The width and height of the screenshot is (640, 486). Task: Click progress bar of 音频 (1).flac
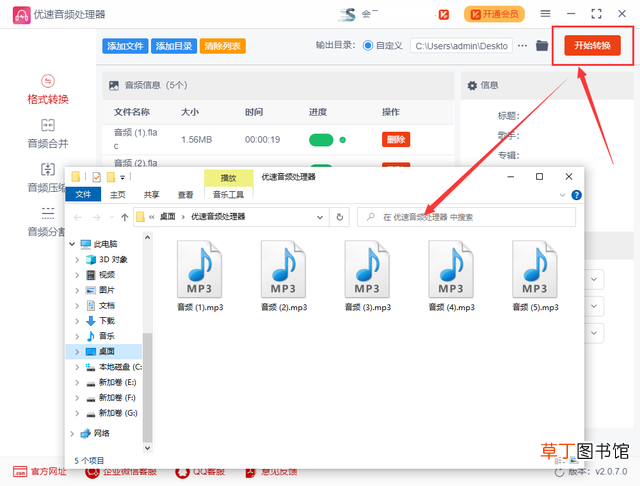pyautogui.click(x=321, y=140)
